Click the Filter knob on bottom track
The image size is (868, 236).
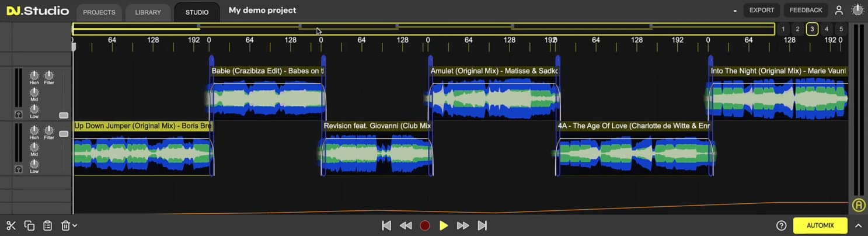tap(49, 130)
